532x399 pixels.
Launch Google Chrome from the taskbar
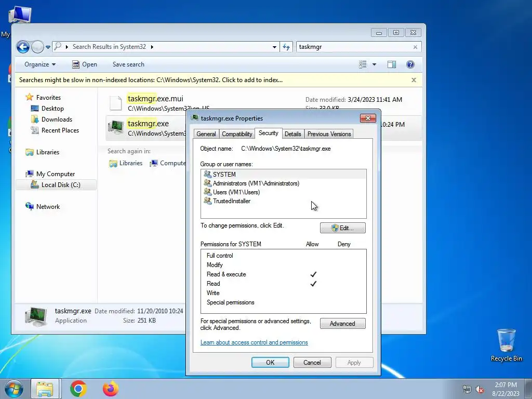coord(78,389)
